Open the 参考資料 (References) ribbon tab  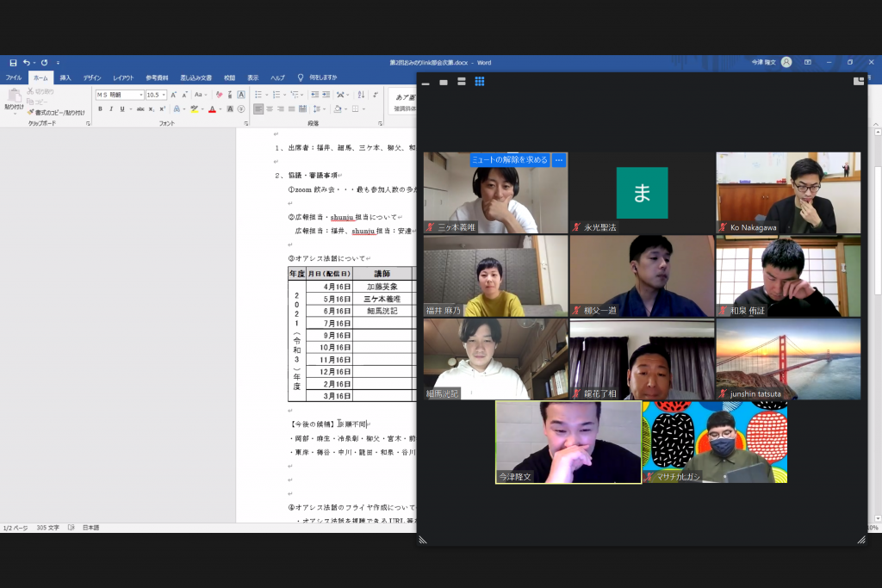(157, 77)
